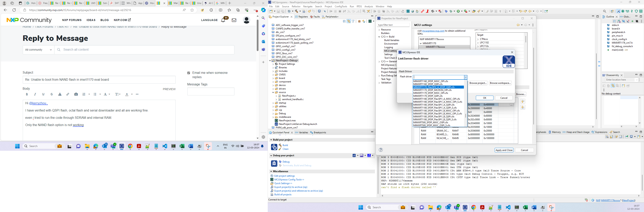The width and height of the screenshot is (644, 212).
Task: Open Edit project settings in Miscellaneous
Action: click(285, 176)
